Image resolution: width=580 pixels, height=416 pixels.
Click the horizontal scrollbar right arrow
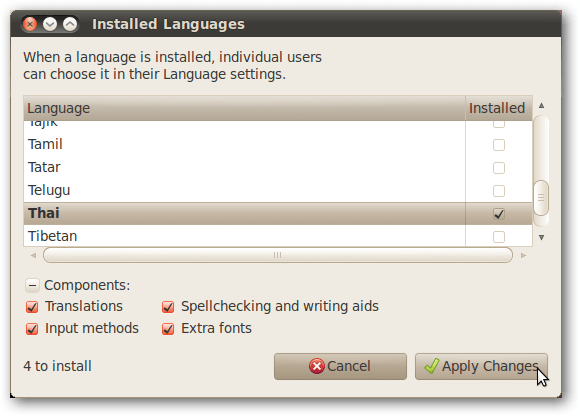[523, 256]
